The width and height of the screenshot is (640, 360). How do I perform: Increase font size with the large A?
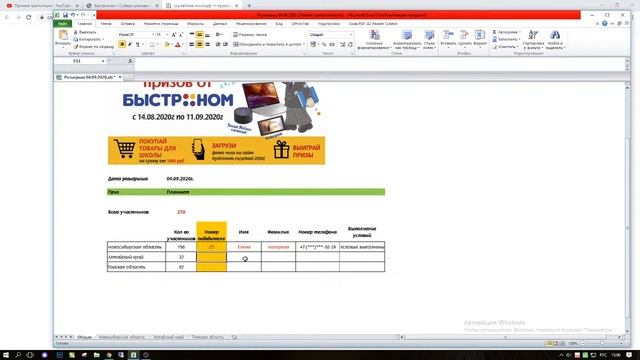pos(174,35)
